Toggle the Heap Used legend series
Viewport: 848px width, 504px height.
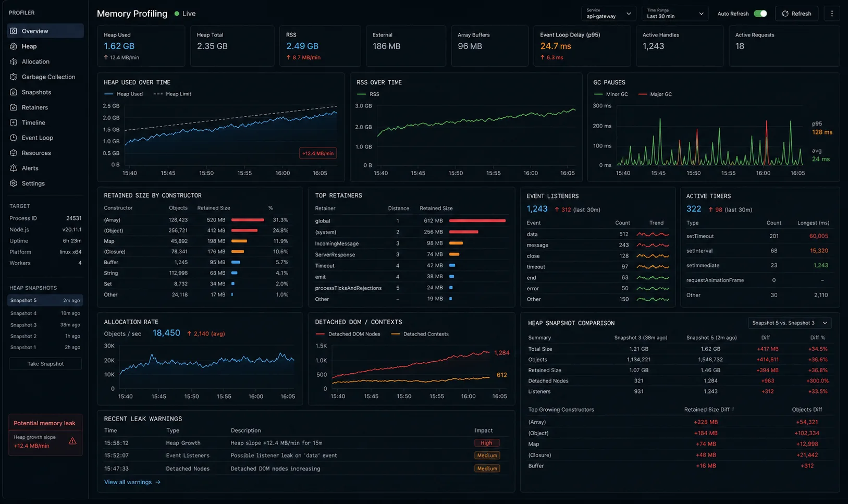coord(124,94)
